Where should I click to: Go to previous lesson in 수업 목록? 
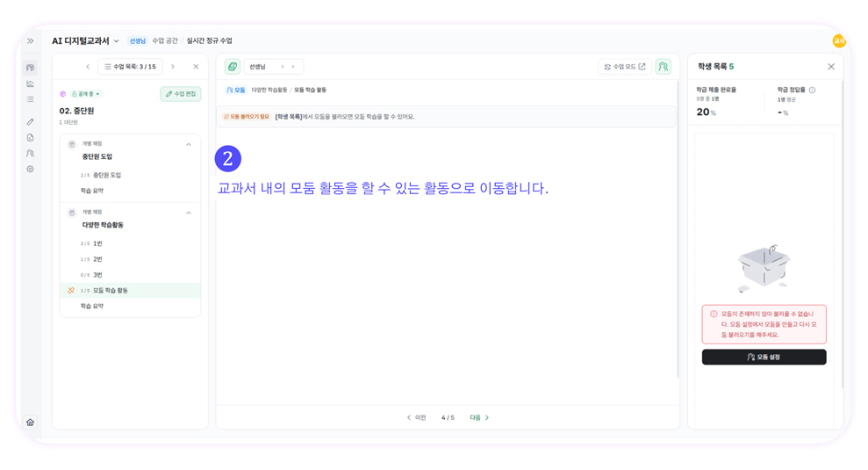[x=88, y=67]
